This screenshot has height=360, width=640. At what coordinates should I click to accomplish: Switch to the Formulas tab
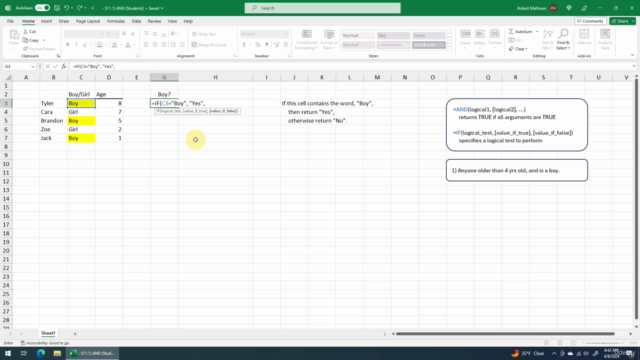(x=116, y=21)
